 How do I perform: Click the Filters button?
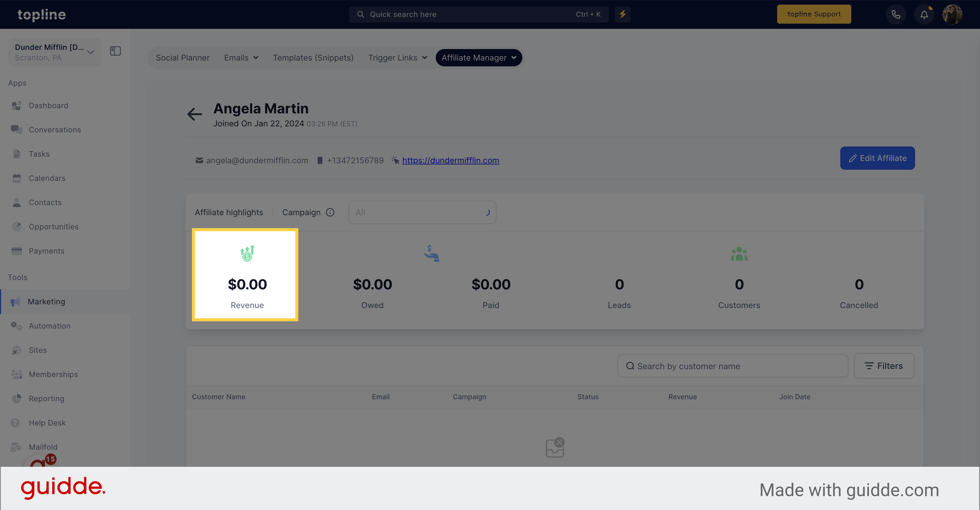pos(884,366)
